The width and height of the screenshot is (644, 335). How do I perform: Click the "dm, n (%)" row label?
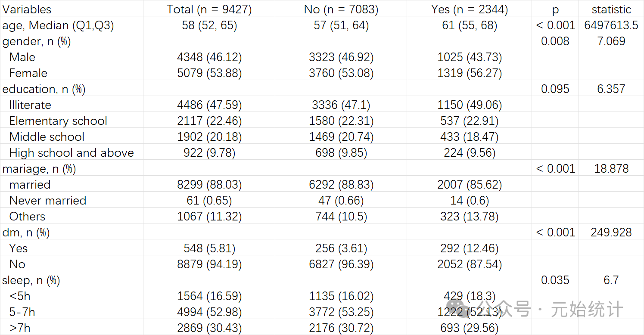tap(26, 233)
